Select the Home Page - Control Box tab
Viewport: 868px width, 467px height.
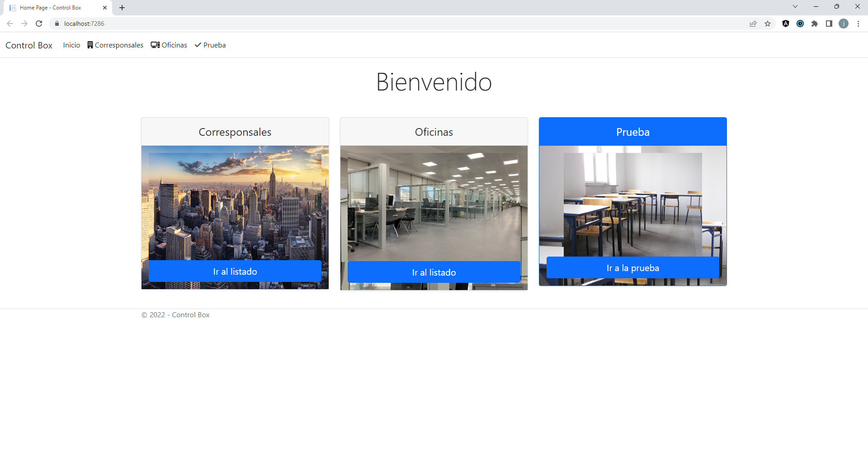(x=54, y=7)
